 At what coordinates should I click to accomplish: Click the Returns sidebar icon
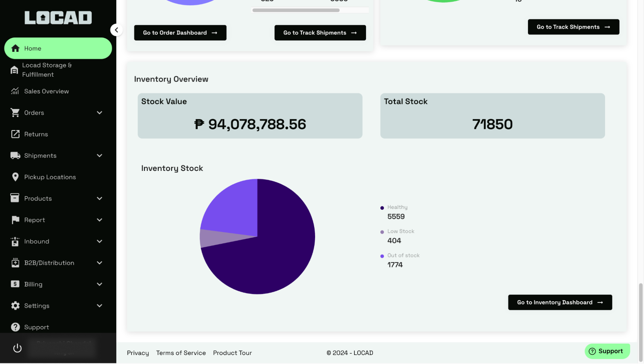(x=15, y=134)
